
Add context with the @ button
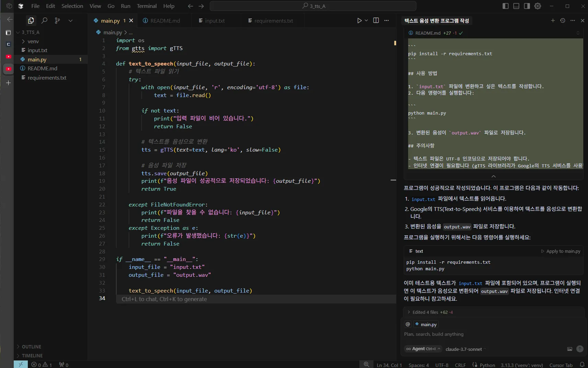pos(408,324)
